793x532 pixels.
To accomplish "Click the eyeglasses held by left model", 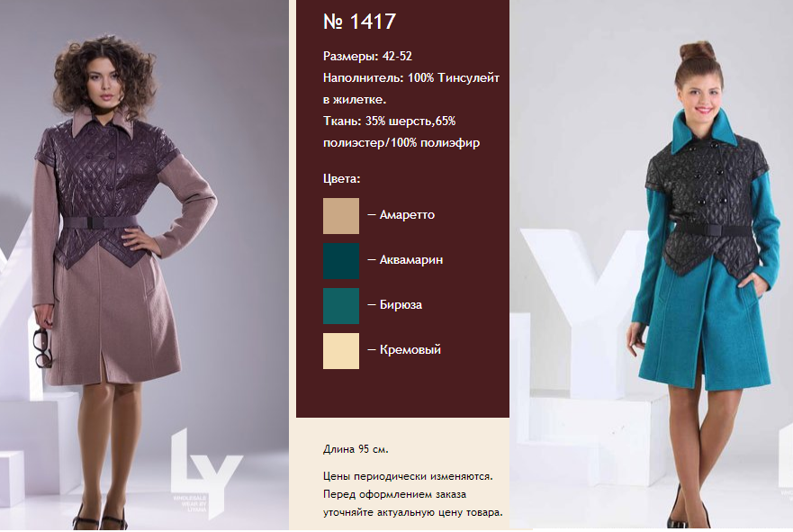I will [x=42, y=348].
